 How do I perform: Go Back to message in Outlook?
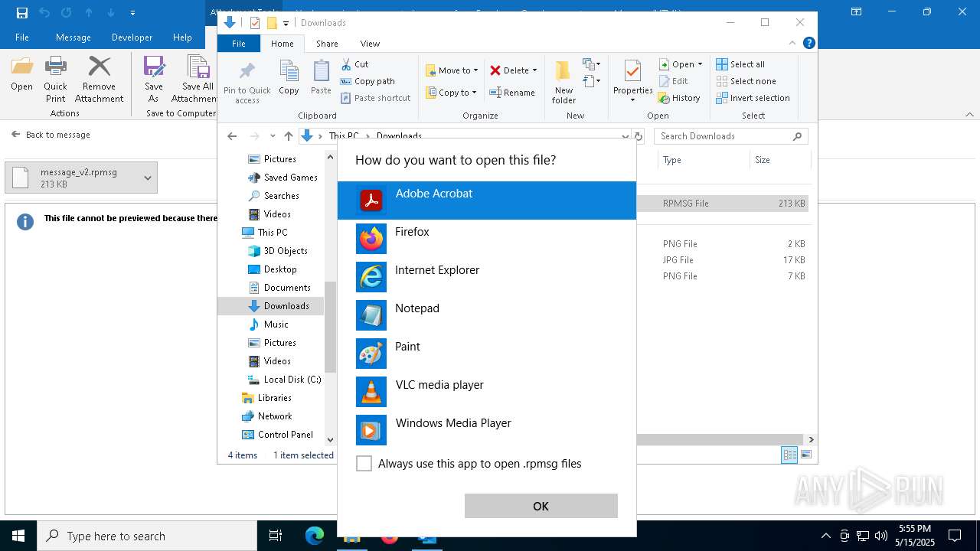pyautogui.click(x=51, y=134)
